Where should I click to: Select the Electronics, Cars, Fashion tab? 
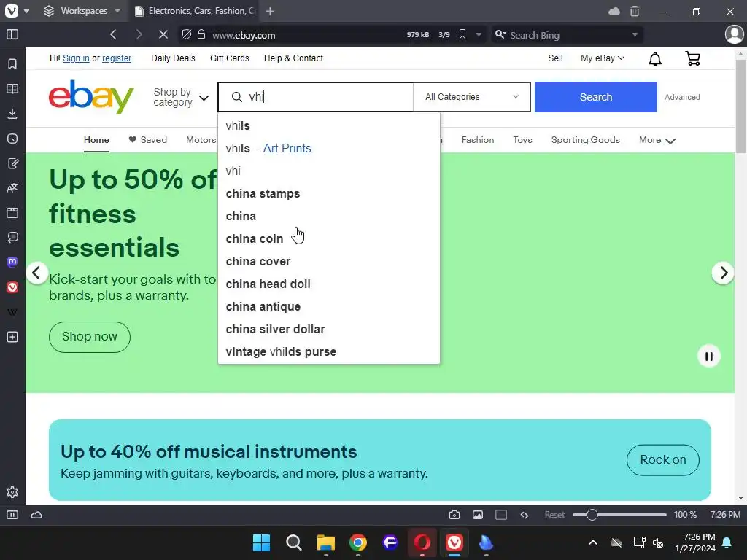(196, 11)
